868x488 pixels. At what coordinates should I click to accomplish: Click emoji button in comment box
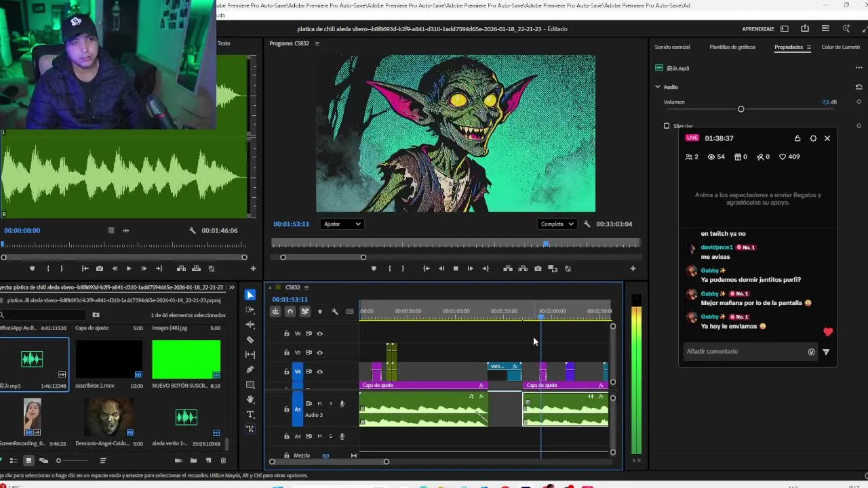point(811,352)
